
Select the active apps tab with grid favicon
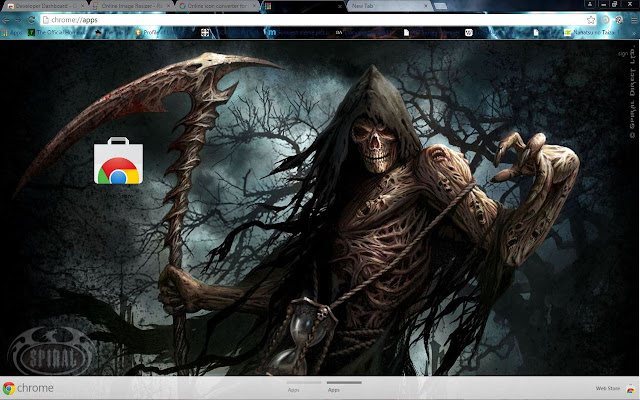pos(302,6)
